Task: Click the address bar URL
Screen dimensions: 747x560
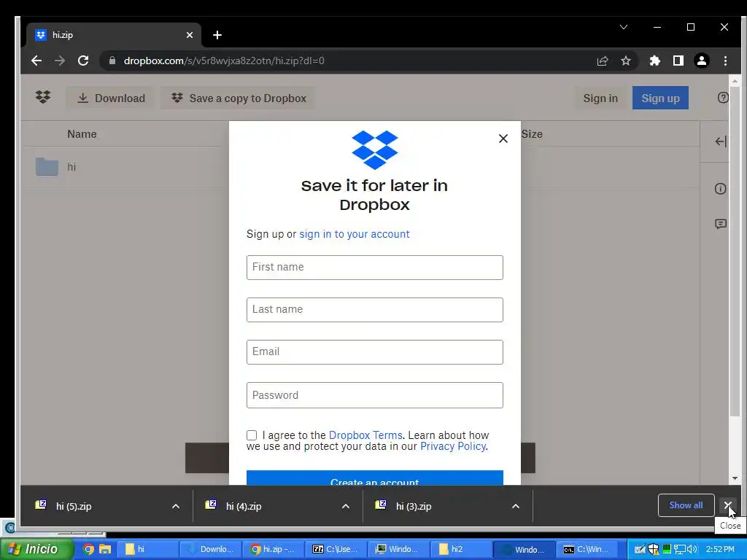Action: 224,61
